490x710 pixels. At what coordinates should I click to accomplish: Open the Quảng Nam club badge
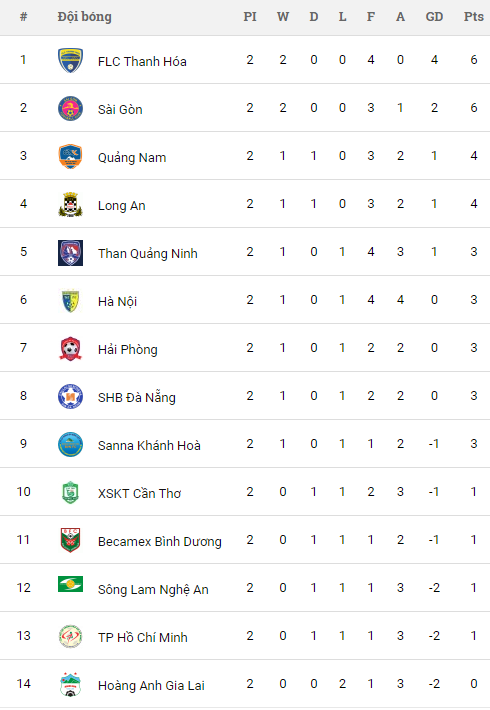pos(70,156)
